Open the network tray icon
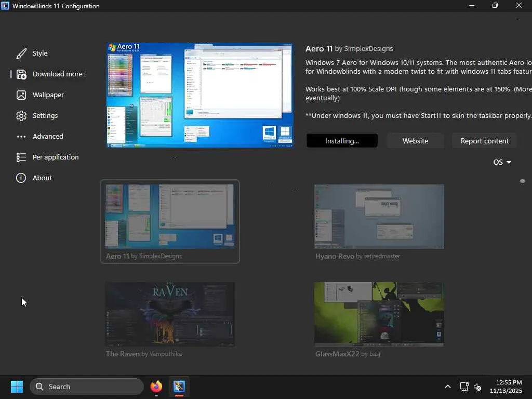 464,387
